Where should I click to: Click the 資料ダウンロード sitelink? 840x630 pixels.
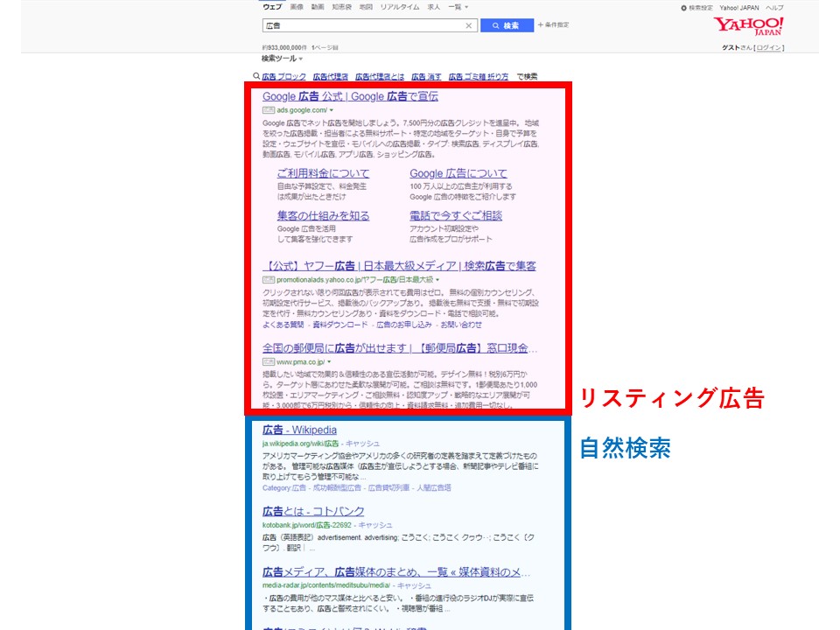click(340, 325)
